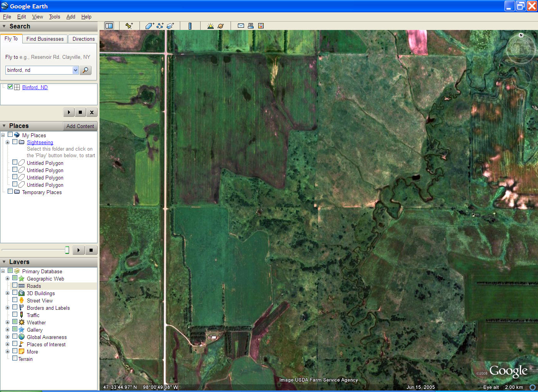Open the Edit menu
The width and height of the screenshot is (538, 392).
22,17
